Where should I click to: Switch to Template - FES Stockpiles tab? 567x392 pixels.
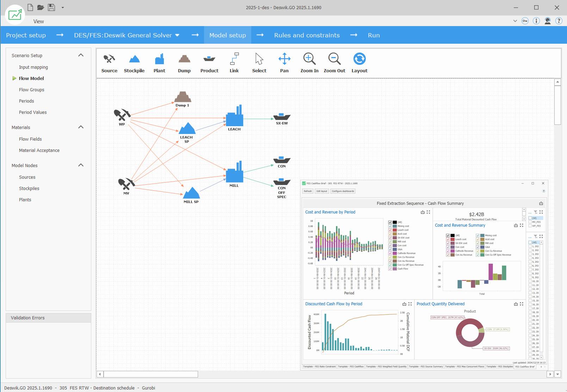(500, 367)
